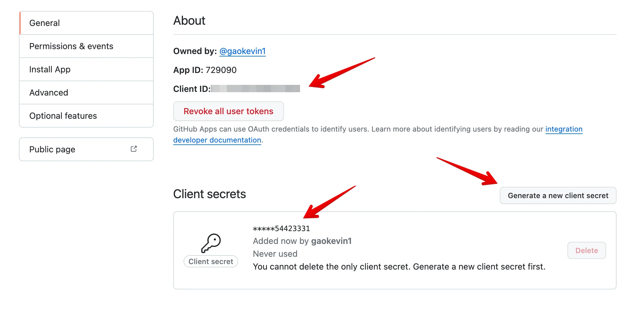Select the blurred Client ID value
Viewport: 644px width, 312px height.
[x=256, y=89]
